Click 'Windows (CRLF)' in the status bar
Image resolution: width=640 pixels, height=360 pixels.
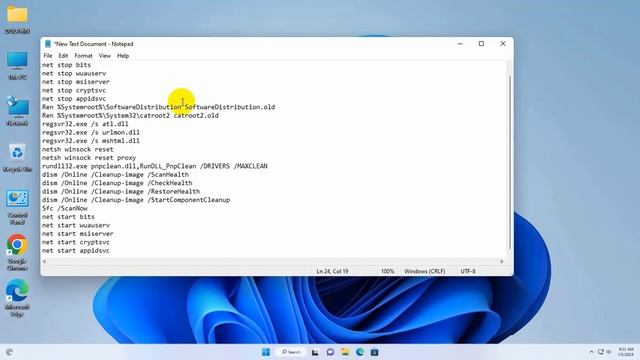424,271
